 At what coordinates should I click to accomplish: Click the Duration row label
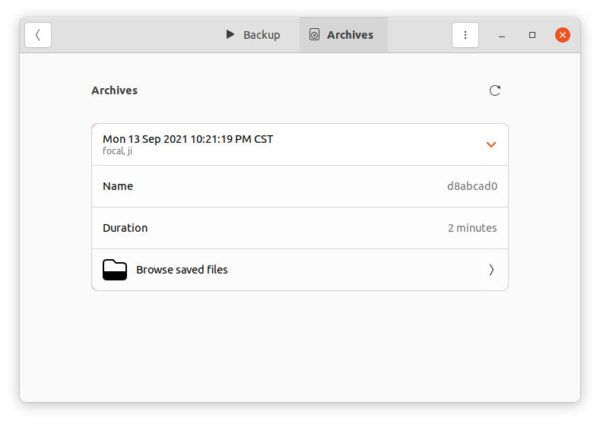point(125,228)
